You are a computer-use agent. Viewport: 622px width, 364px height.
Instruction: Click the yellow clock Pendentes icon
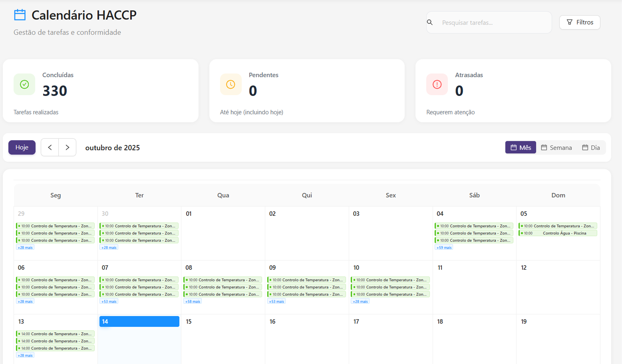(x=231, y=84)
